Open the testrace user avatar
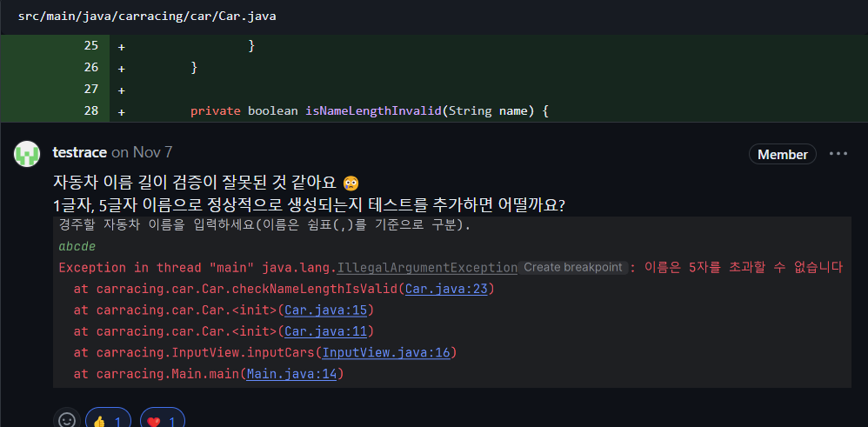The image size is (868, 427). pyautogui.click(x=27, y=154)
